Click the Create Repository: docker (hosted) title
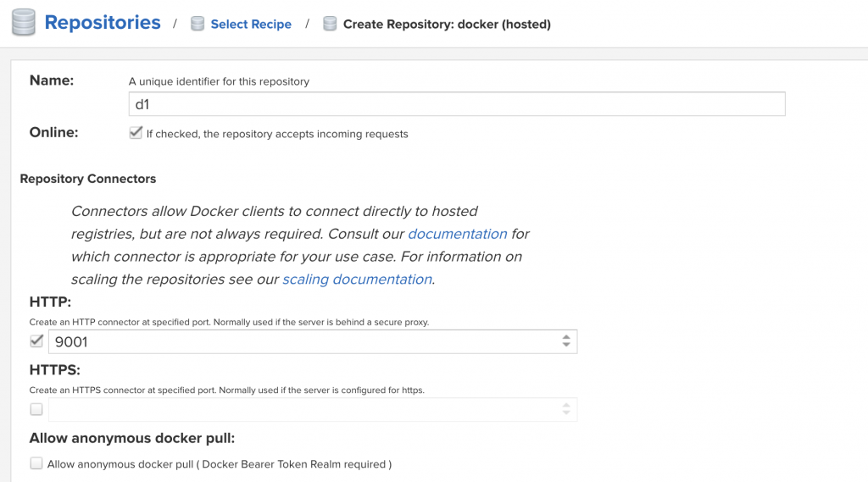Screen dimensions: 868x482 pyautogui.click(x=447, y=25)
